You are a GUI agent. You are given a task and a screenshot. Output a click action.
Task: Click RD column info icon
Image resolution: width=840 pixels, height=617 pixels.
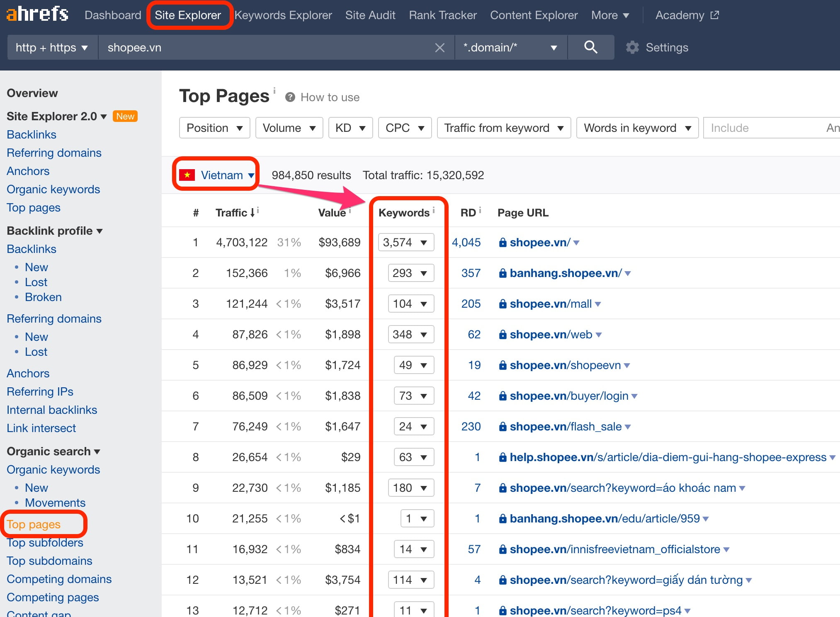[x=480, y=210]
